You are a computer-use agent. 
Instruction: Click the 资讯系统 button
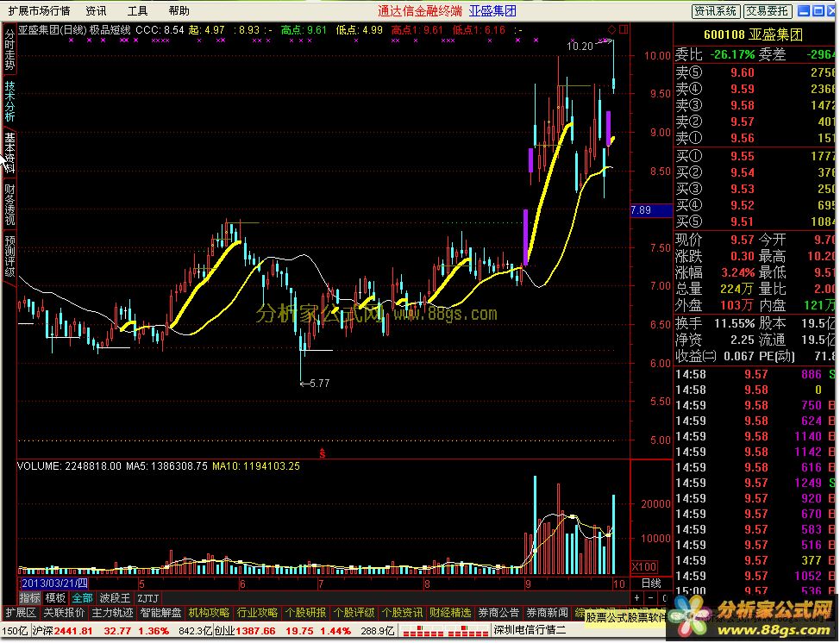point(715,10)
